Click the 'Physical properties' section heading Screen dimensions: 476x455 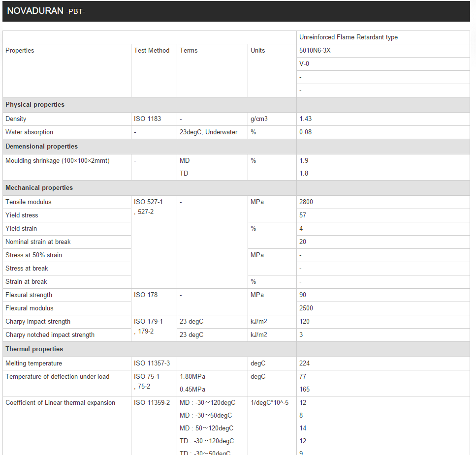click(35, 104)
